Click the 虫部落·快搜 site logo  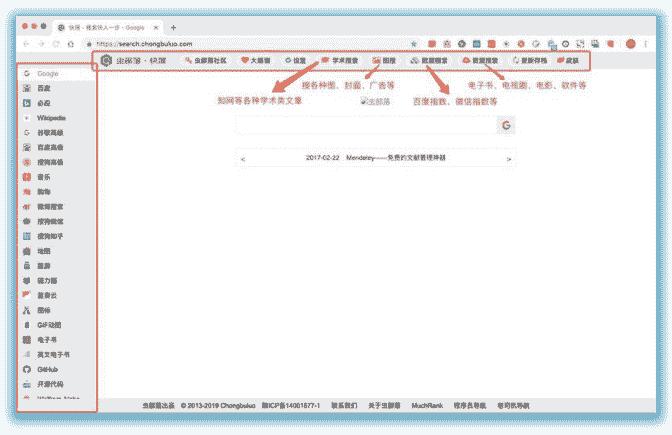133,60
